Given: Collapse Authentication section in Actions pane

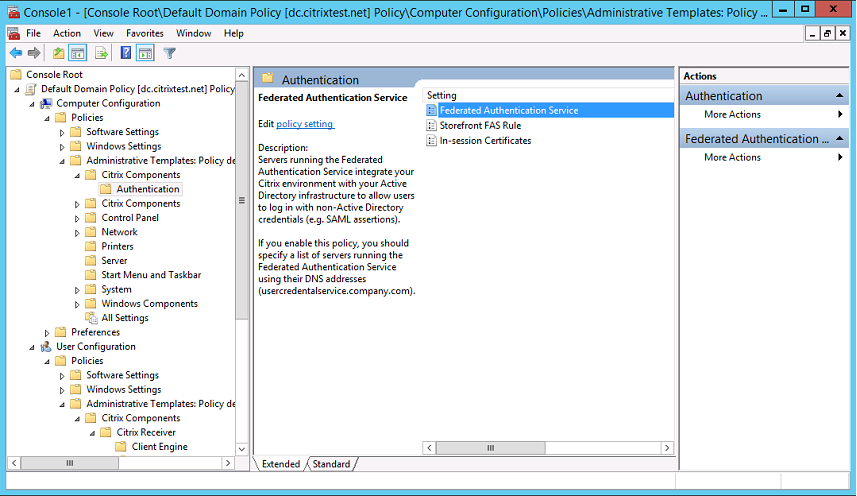Looking at the screenshot, I should pos(840,96).
